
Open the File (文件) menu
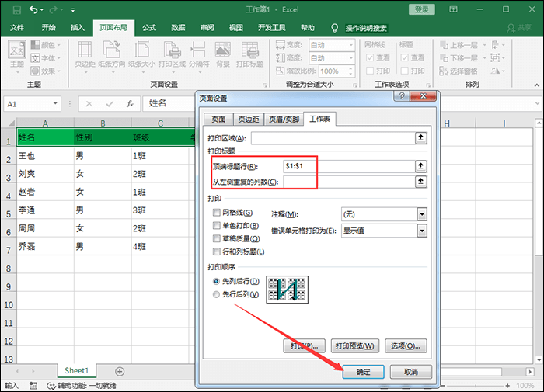pyautogui.click(x=16, y=28)
